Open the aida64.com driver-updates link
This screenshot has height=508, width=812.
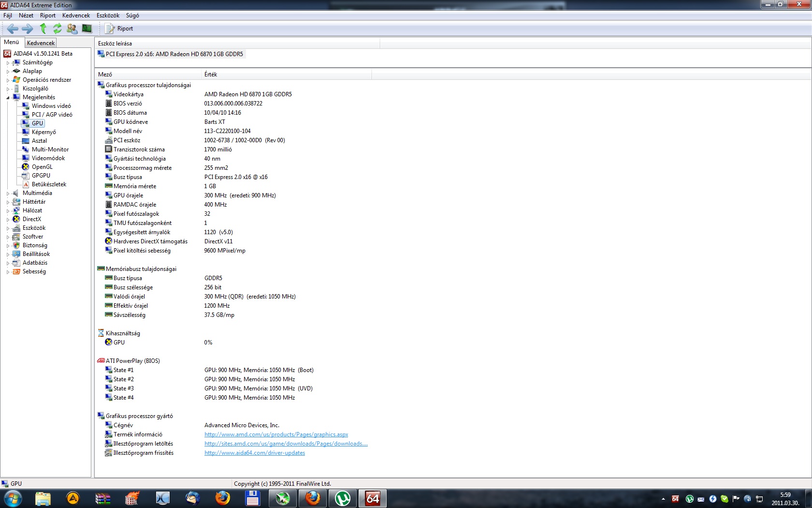click(255, 453)
